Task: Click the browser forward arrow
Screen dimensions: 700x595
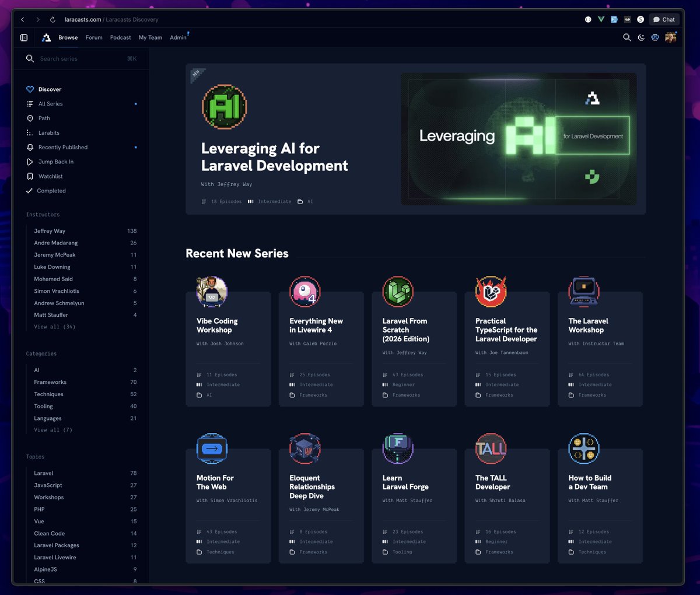Action: coord(38,19)
